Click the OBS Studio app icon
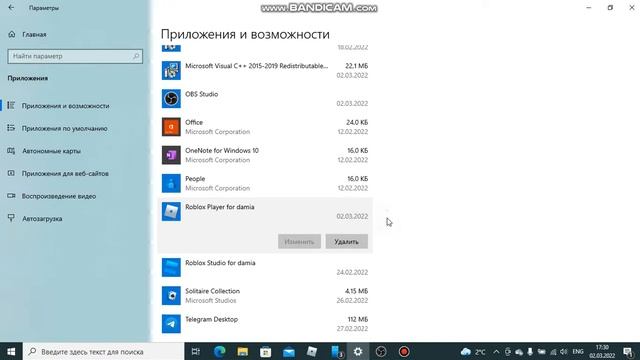The height and width of the screenshot is (360, 640). [x=171, y=99]
